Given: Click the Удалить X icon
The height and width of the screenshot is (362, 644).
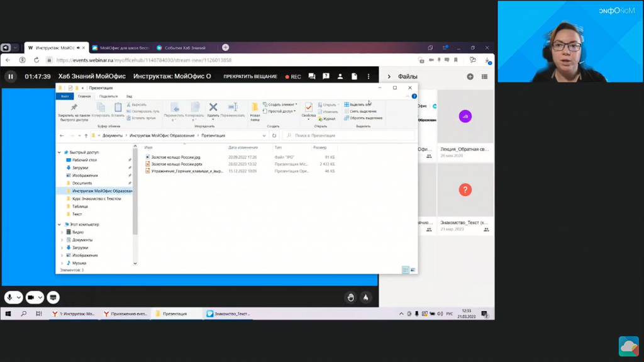Looking at the screenshot, I should point(213,110).
